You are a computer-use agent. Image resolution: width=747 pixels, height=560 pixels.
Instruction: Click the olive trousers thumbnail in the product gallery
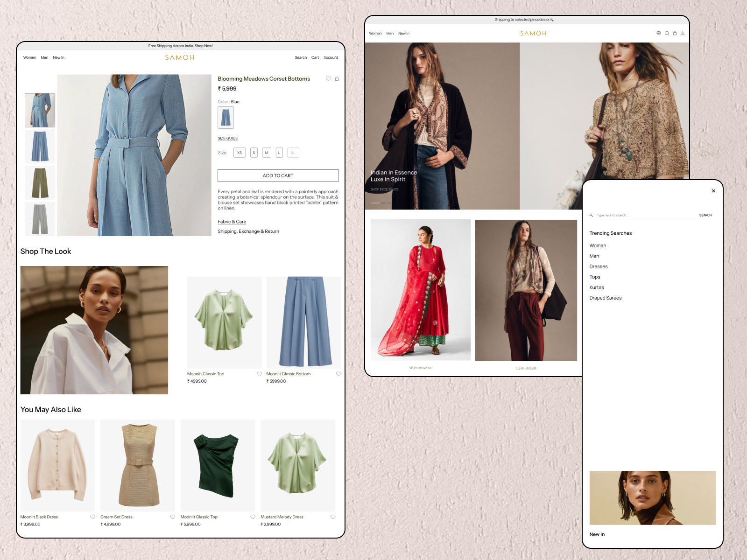40,182
